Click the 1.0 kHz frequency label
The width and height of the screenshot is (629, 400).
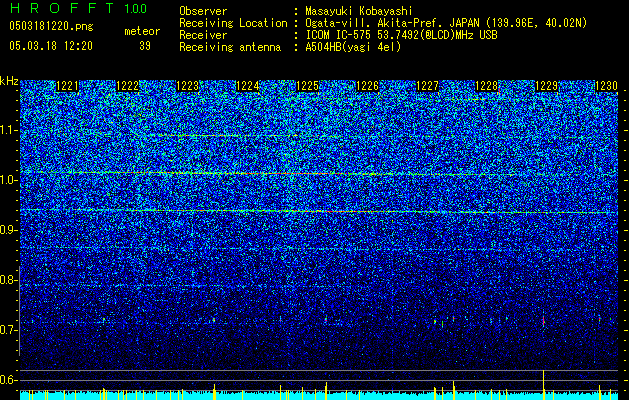click(x=8, y=180)
